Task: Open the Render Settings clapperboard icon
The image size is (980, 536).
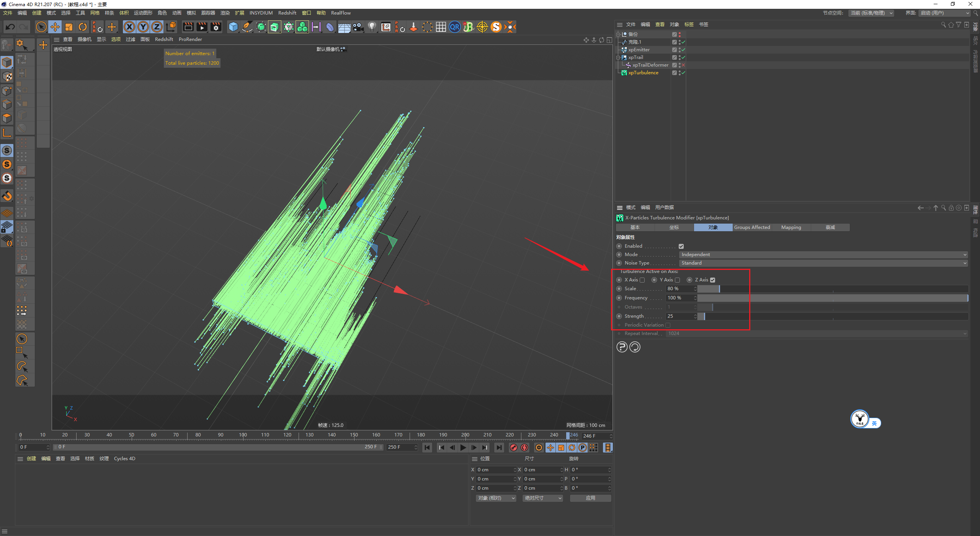Action: click(216, 27)
